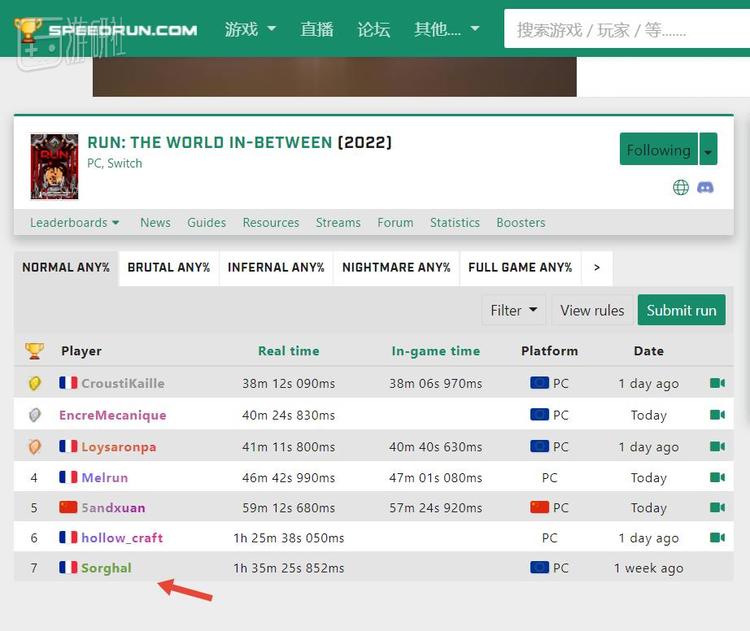This screenshot has width=750, height=631.
Task: Open the Guides link
Action: [x=207, y=222]
